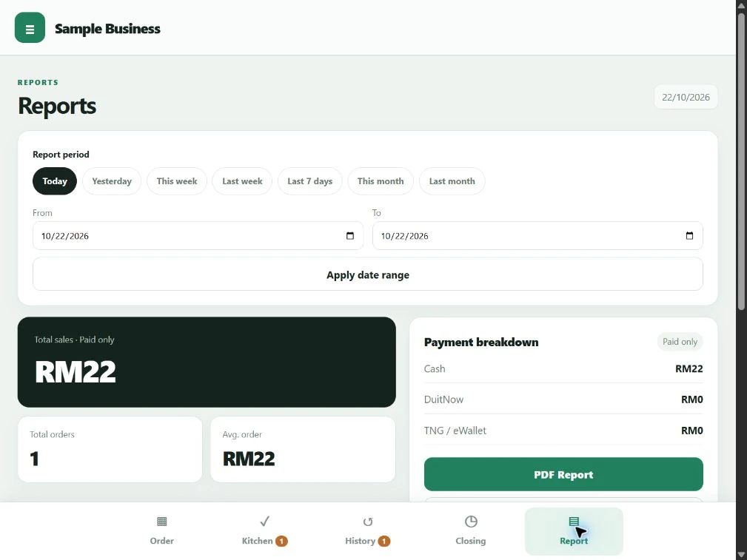
Task: Click the Paid only badge
Action: point(680,342)
